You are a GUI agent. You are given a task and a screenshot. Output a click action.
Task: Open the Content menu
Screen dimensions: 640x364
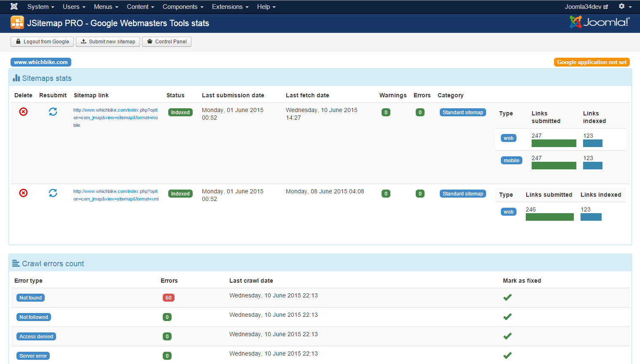point(140,7)
